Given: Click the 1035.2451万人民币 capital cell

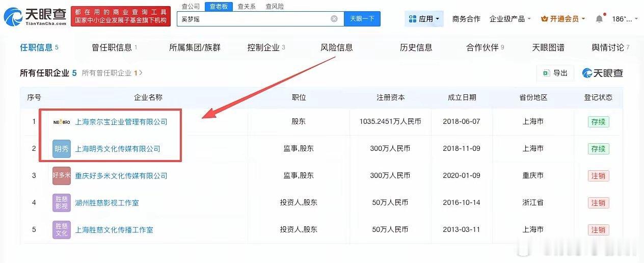Looking at the screenshot, I should [x=390, y=122].
